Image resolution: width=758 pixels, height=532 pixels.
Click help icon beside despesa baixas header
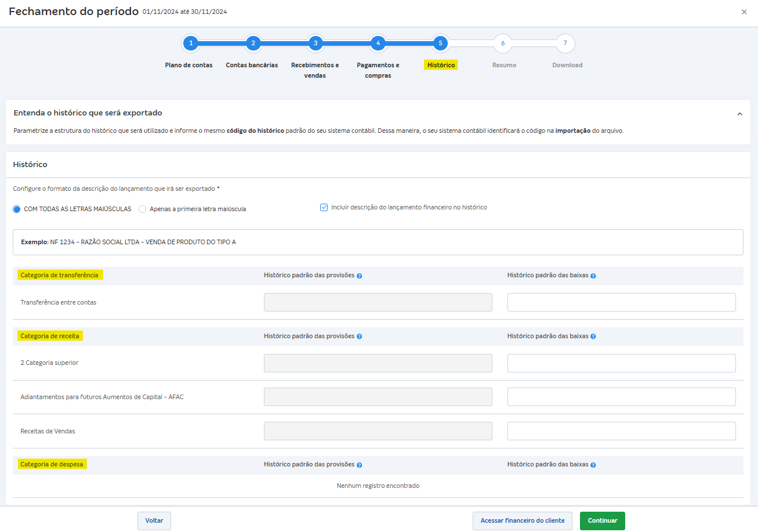593,465
